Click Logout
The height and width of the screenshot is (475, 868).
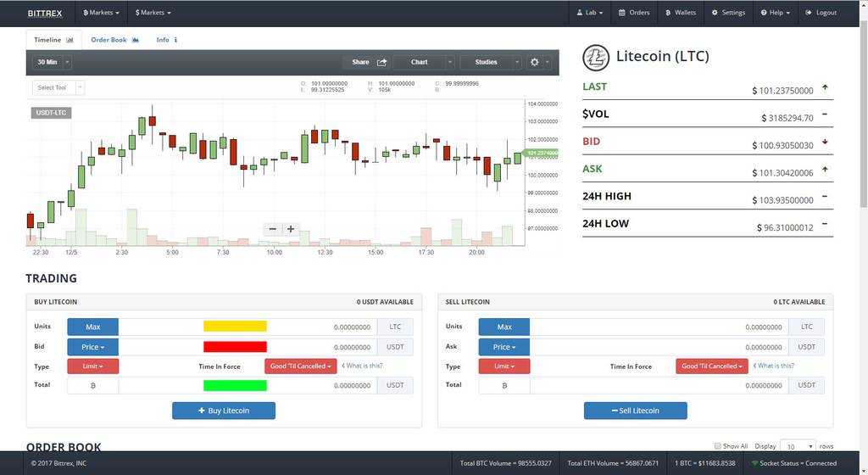(x=821, y=13)
